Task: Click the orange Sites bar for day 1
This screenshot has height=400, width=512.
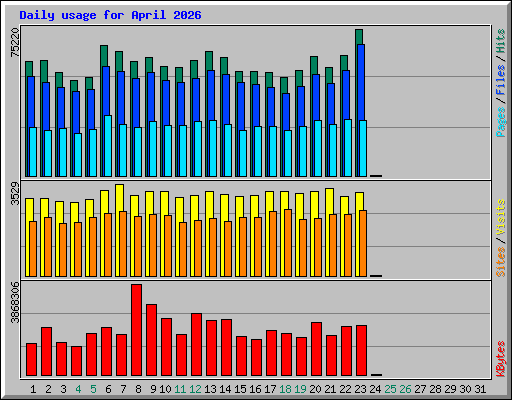Action: tap(33, 249)
